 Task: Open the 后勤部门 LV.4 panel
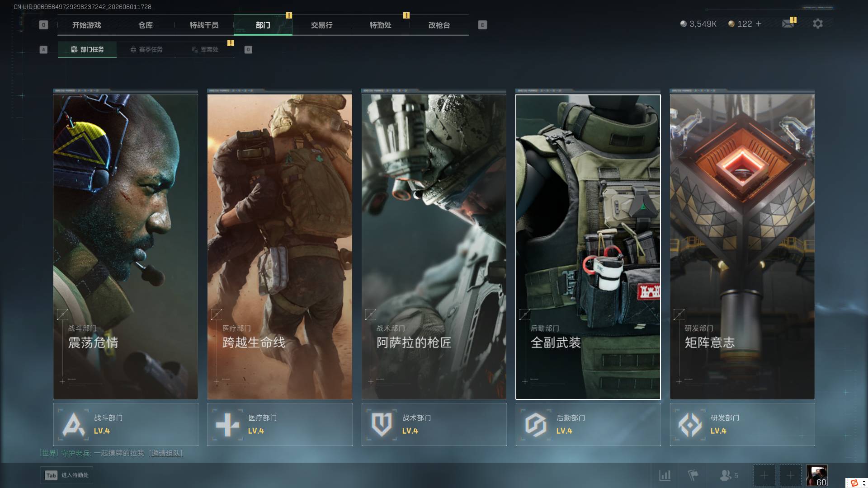(x=588, y=425)
